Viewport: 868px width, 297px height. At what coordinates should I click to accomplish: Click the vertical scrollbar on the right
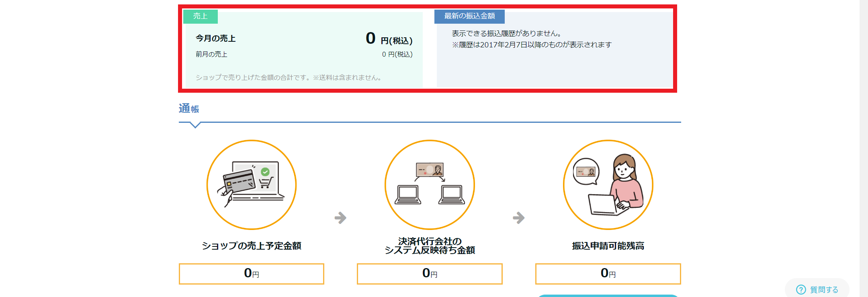tap(864, 148)
